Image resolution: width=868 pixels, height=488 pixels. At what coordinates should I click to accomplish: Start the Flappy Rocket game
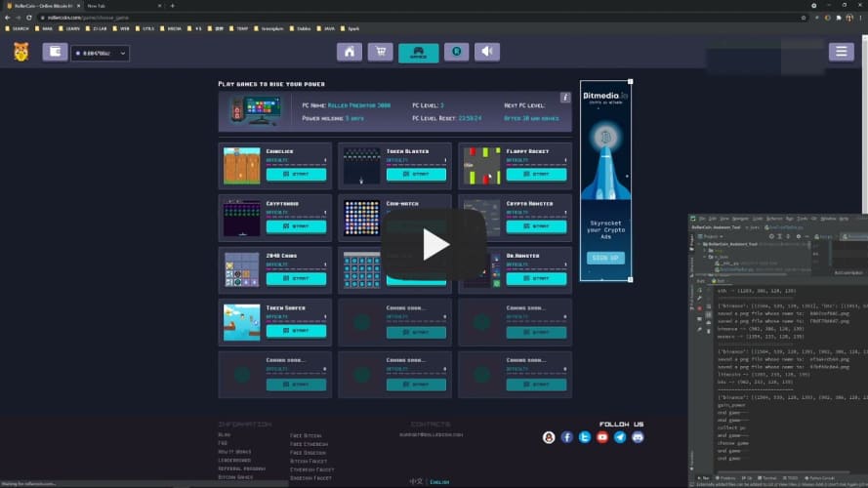point(536,175)
